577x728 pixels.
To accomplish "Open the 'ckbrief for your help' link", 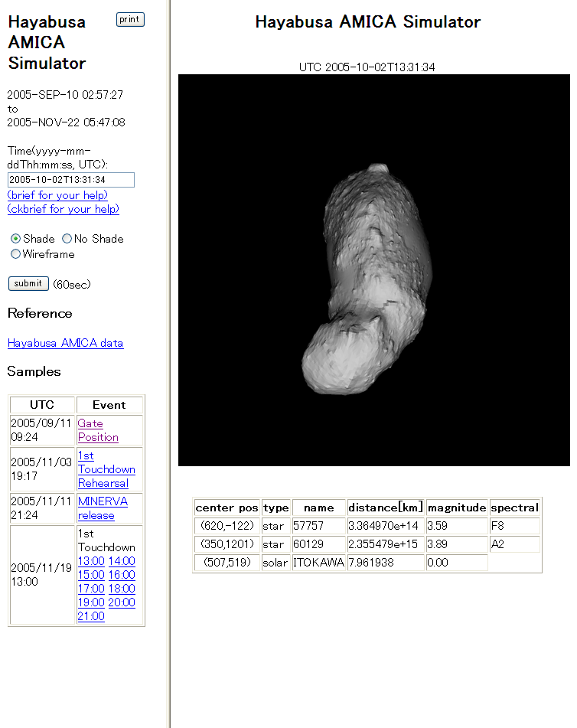I will click(x=63, y=209).
